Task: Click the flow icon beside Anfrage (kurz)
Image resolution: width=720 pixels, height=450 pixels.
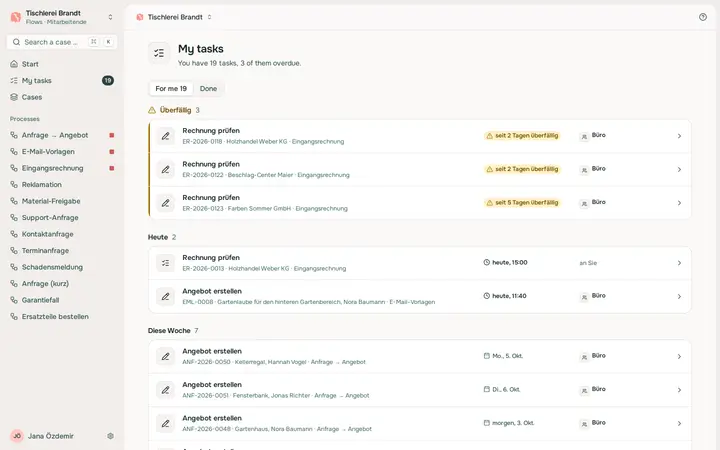Action: 14,283
